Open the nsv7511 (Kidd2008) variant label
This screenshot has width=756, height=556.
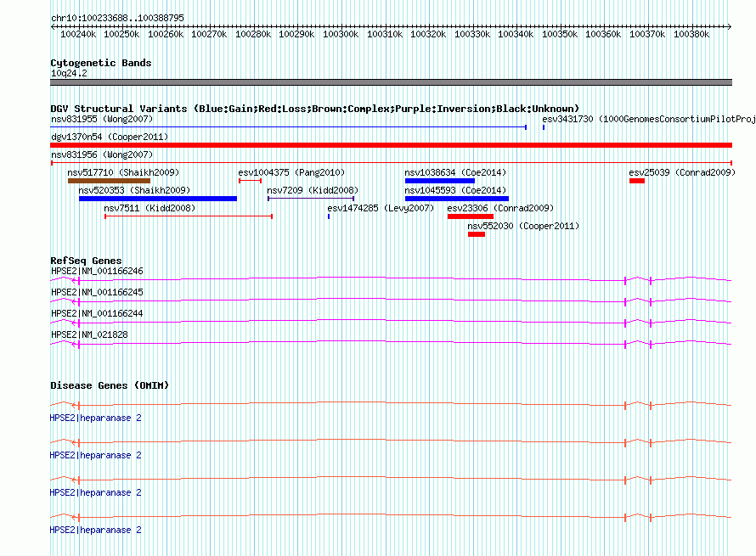(150, 208)
